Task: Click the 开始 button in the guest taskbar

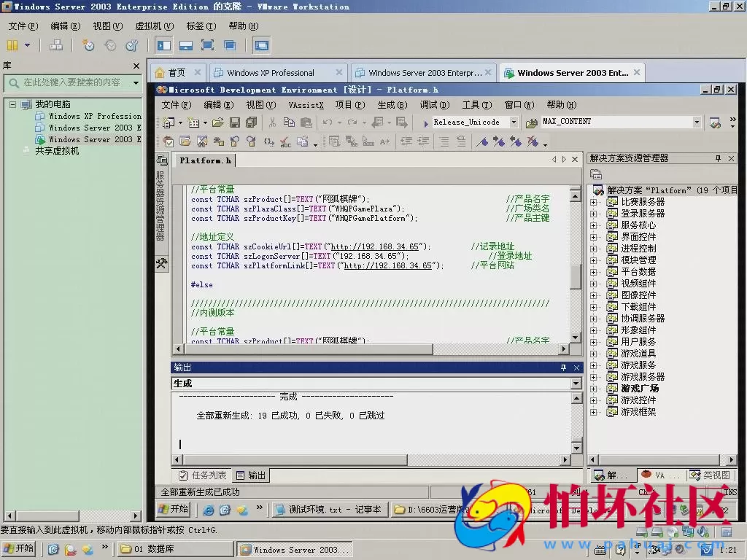Action: click(174, 509)
